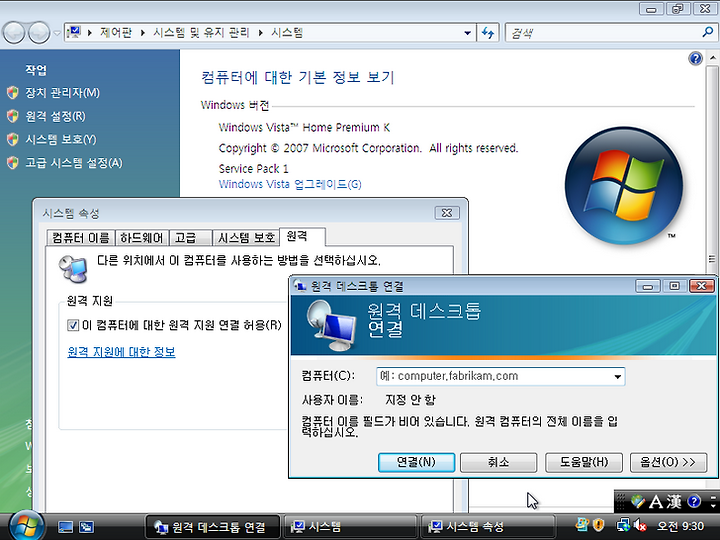Click the 취소 button

click(x=498, y=462)
